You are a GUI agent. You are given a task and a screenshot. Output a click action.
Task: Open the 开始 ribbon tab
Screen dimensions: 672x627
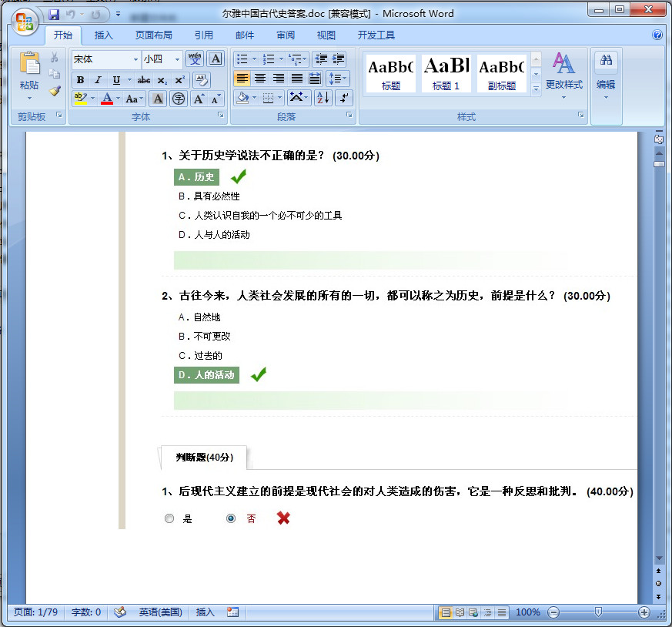coord(62,35)
